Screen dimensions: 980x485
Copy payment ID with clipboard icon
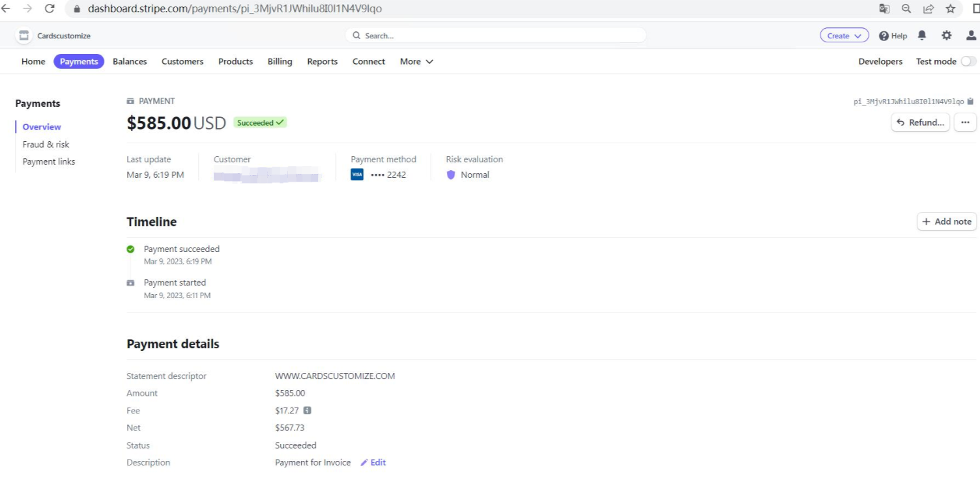pos(970,102)
